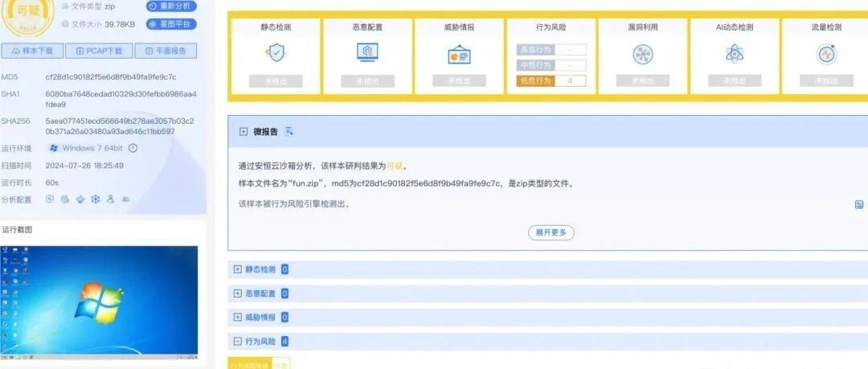The width and height of the screenshot is (868, 369).
Task: Click the 静态检测 shield icon
Action: click(275, 53)
